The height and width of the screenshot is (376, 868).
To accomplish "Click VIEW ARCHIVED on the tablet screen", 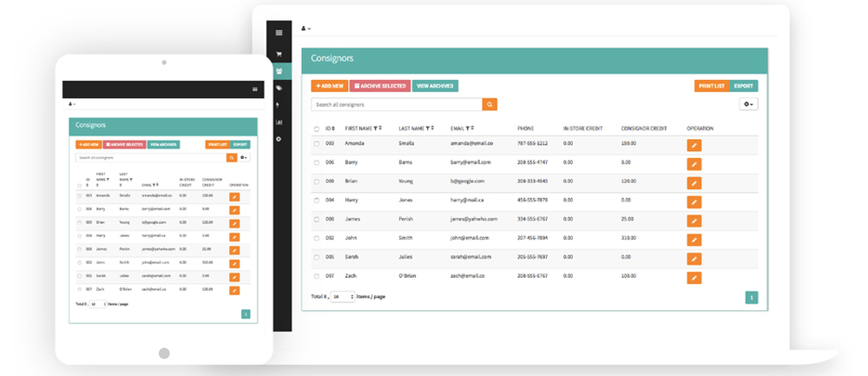I will (163, 144).
